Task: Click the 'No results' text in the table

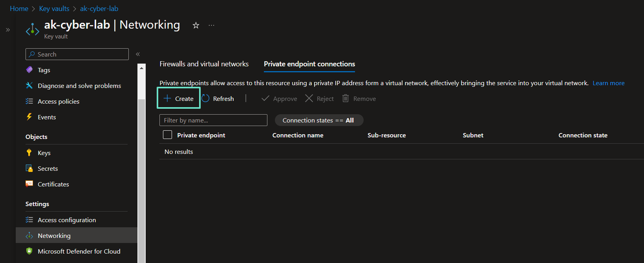Action: pyautogui.click(x=179, y=152)
